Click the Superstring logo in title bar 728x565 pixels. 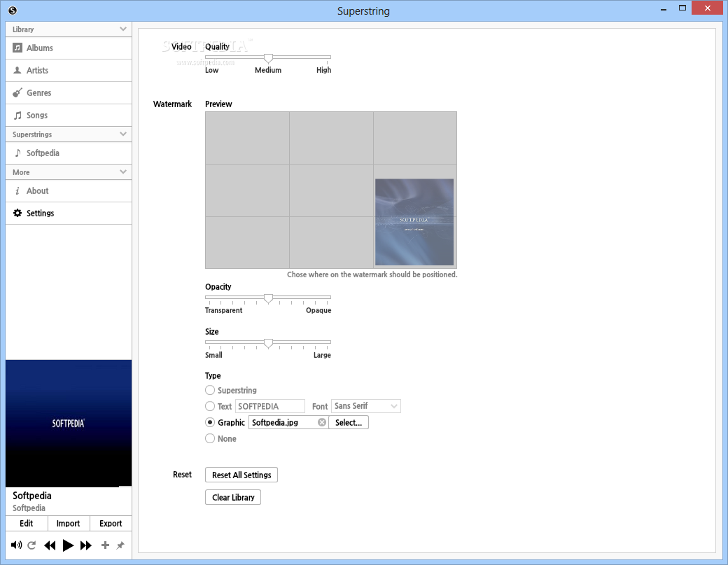click(x=13, y=10)
